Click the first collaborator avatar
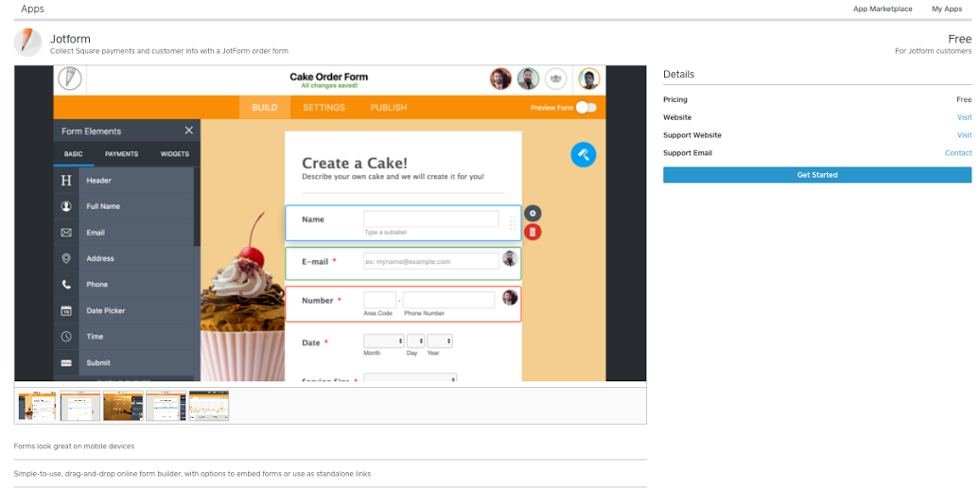 click(500, 79)
